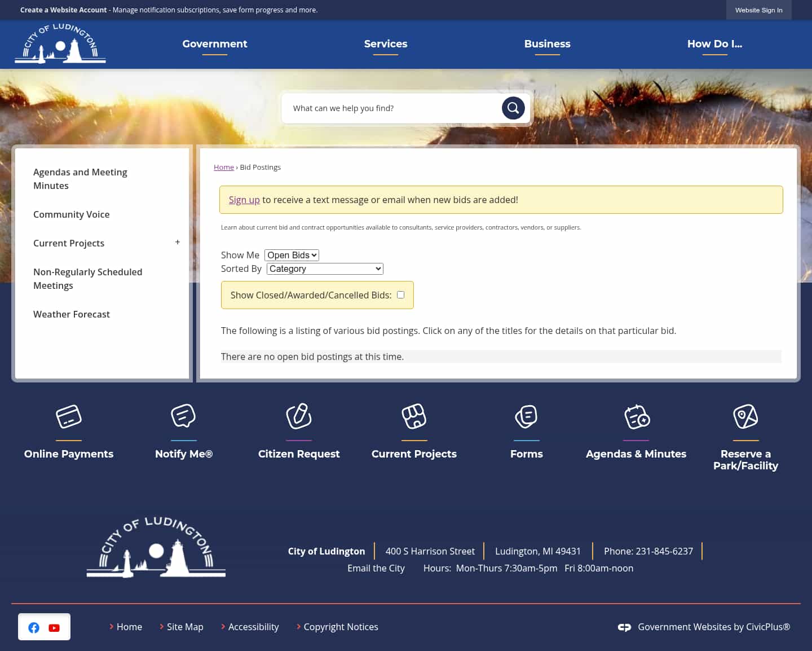Click the Online Payments icon

pyautogui.click(x=69, y=417)
